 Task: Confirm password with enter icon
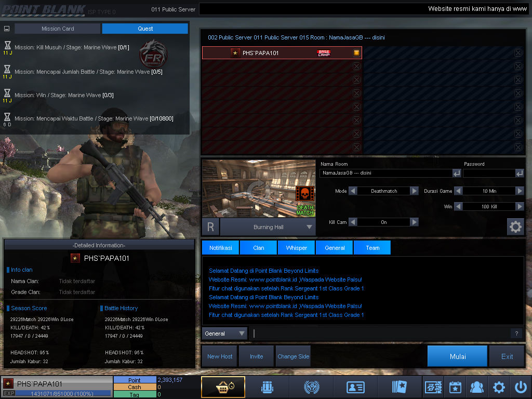520,174
